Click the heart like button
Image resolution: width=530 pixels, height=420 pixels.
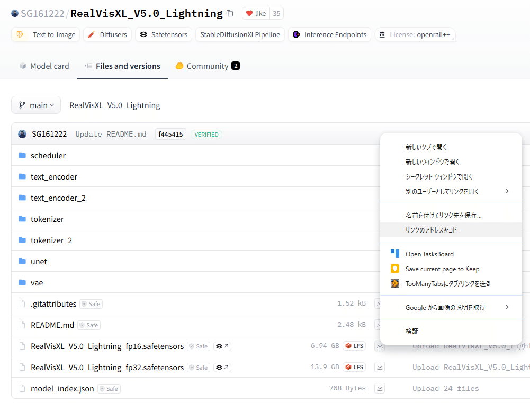click(256, 14)
